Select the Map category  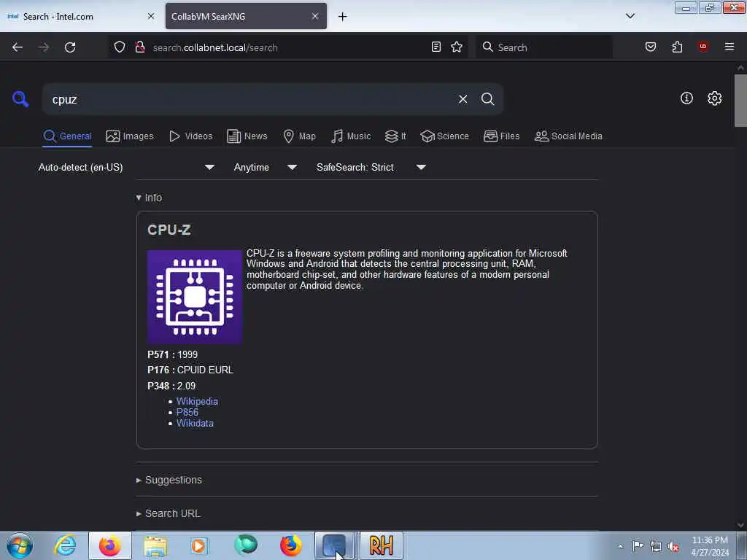click(x=300, y=136)
